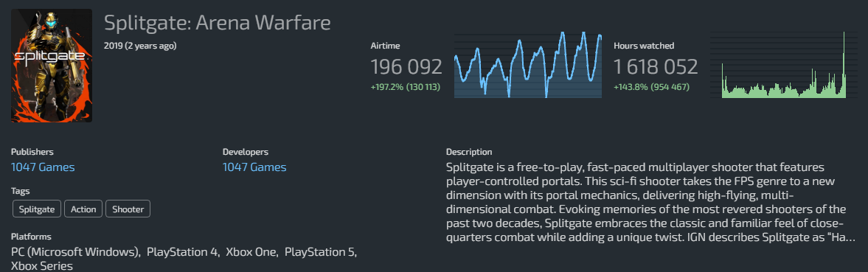Click the blue Airtime line chart
This screenshot has height=272, width=868.
click(x=528, y=65)
